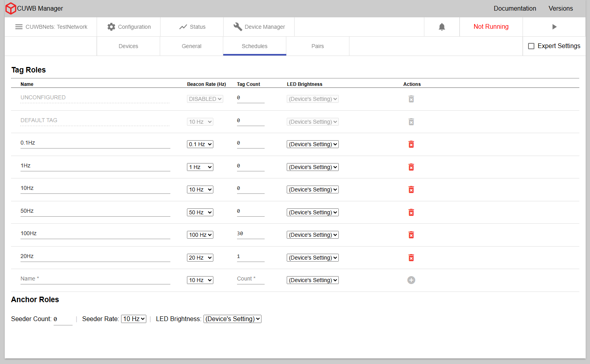
Task: Click tag count field for 0.1Hz role
Action: click(250, 143)
